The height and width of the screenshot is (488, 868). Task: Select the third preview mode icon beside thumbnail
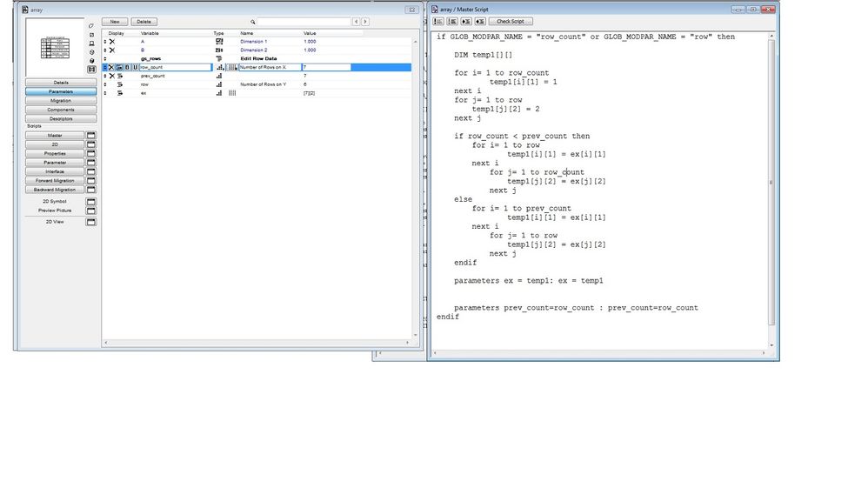pos(91,43)
